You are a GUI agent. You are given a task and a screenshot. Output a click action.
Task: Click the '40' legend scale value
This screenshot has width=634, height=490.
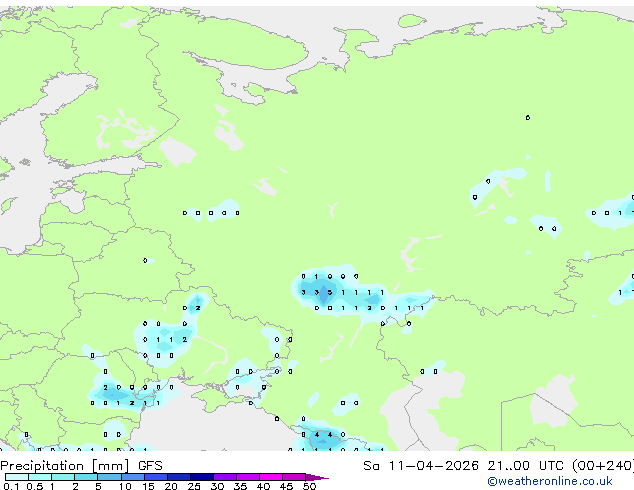[x=263, y=486]
